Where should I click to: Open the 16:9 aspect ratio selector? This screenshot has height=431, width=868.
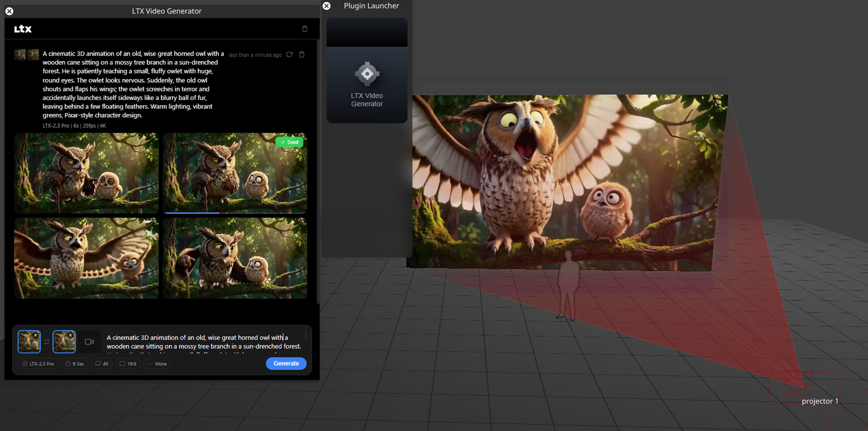[x=128, y=364]
